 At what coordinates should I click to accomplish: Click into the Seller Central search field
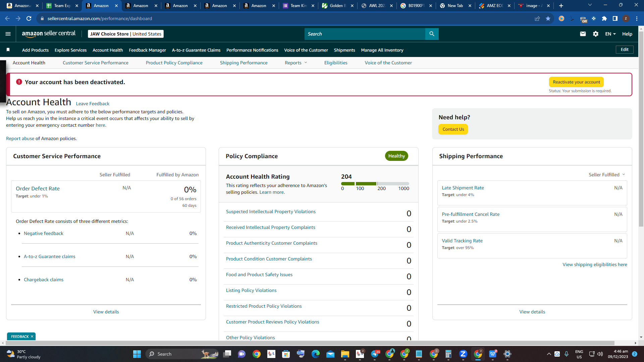[365, 34]
